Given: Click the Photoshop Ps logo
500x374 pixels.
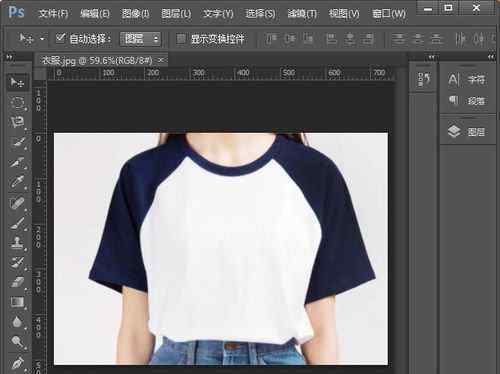Looking at the screenshot, I should coord(16,12).
